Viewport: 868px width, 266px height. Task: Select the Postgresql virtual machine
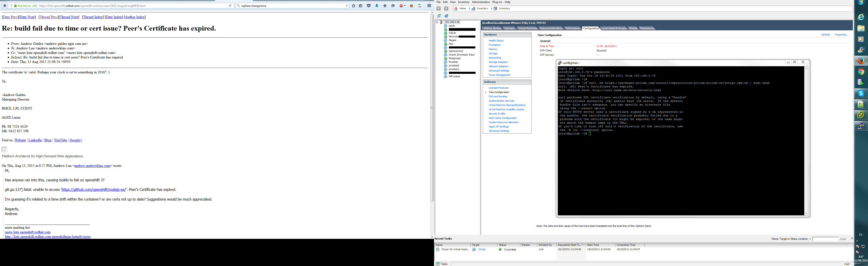click(454, 58)
